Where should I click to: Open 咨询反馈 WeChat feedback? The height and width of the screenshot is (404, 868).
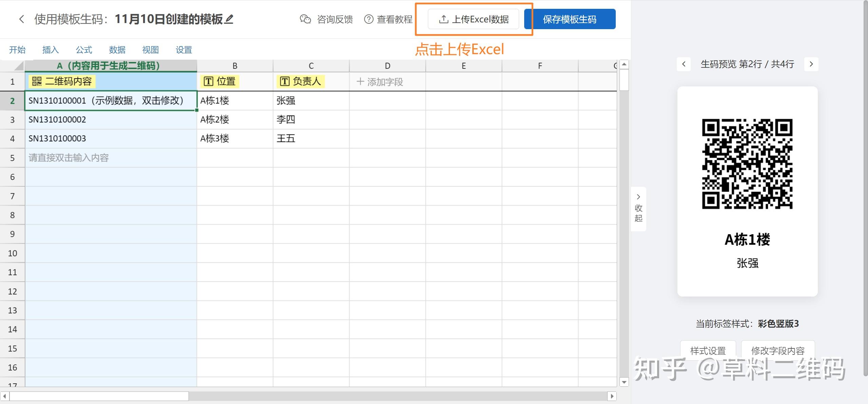326,19
